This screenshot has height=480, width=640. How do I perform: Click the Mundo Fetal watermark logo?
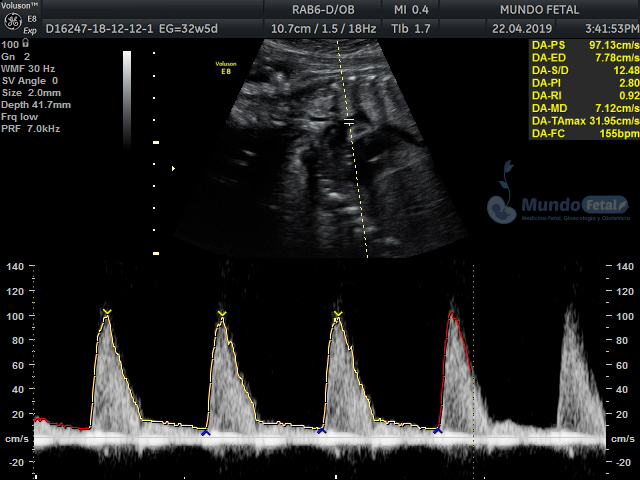click(x=558, y=207)
